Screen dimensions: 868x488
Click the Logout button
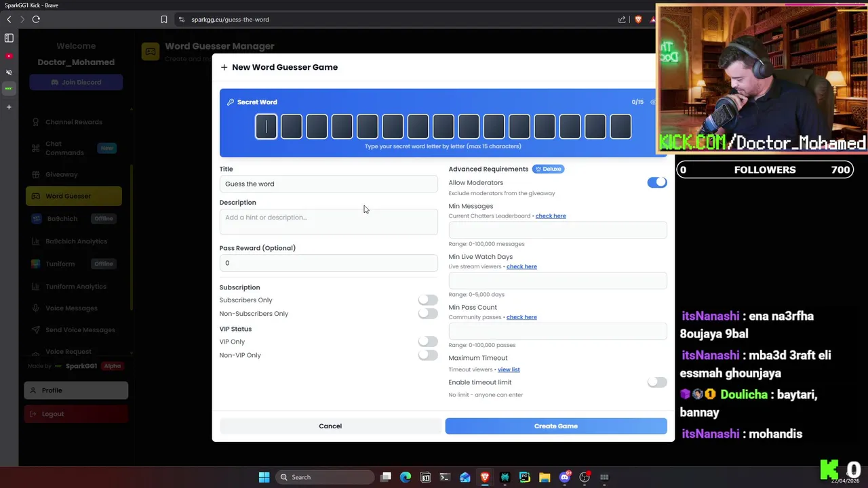click(x=76, y=414)
